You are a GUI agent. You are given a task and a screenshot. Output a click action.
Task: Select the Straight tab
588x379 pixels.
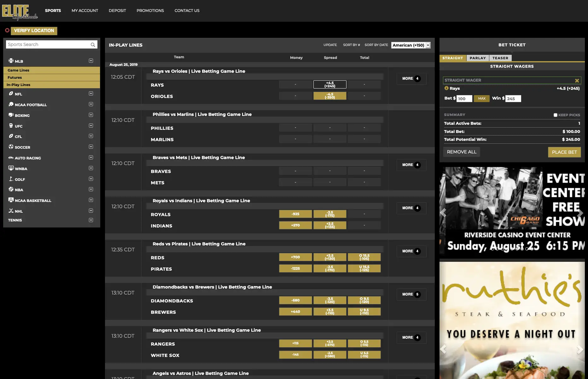click(x=453, y=58)
